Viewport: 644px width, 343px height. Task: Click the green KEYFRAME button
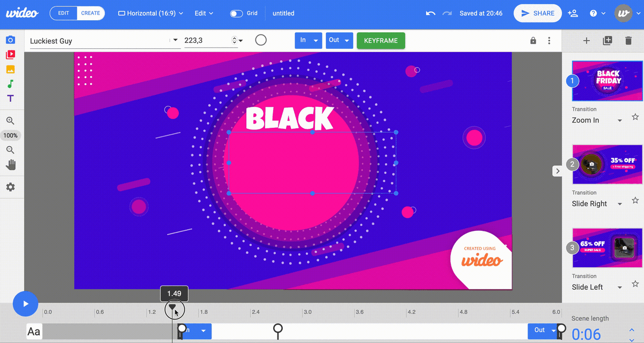pyautogui.click(x=381, y=41)
